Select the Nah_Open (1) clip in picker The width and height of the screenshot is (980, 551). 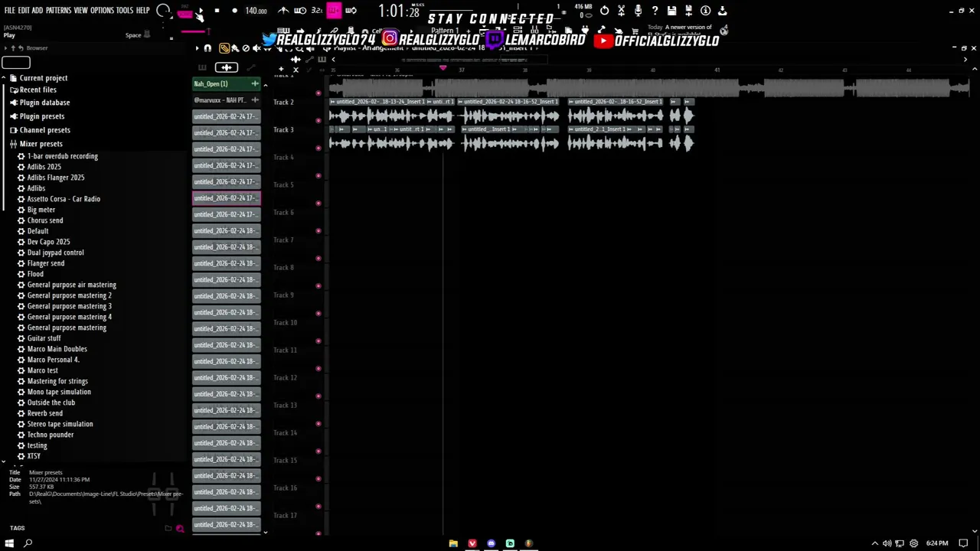coord(226,83)
